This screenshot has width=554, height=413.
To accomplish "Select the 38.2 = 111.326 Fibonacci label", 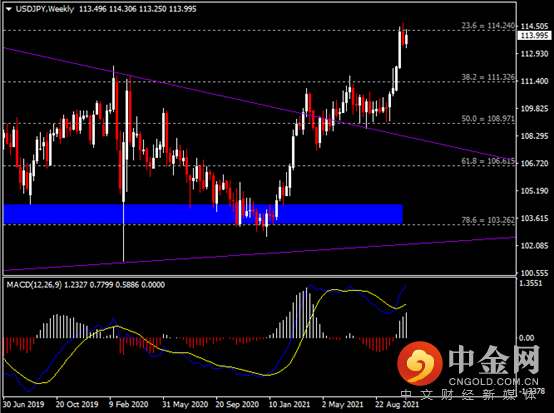I will click(x=488, y=77).
